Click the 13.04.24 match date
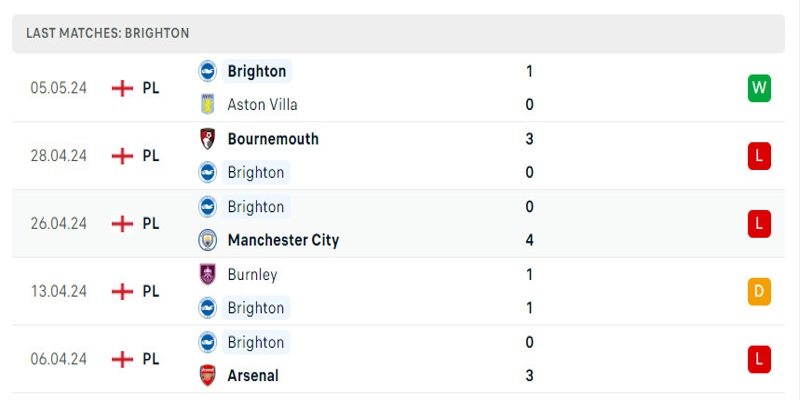Image resolution: width=800 pixels, height=400 pixels. (x=58, y=291)
